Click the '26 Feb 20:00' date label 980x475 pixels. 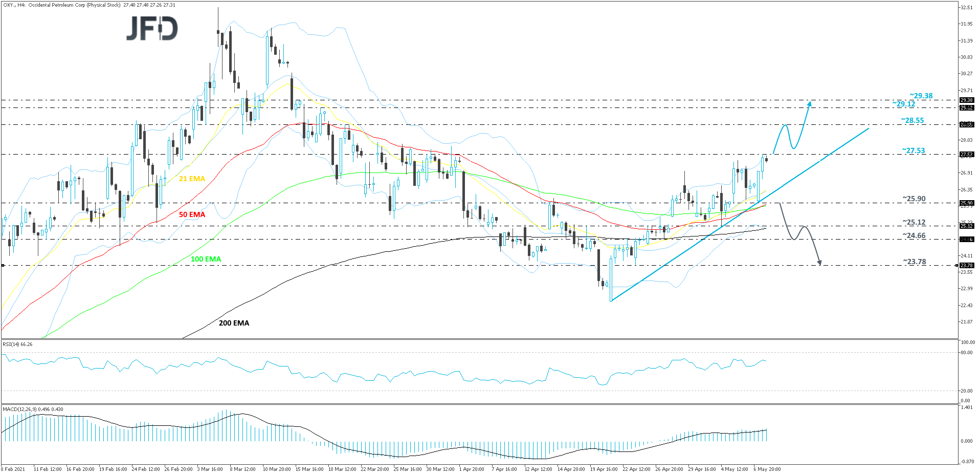point(179,469)
